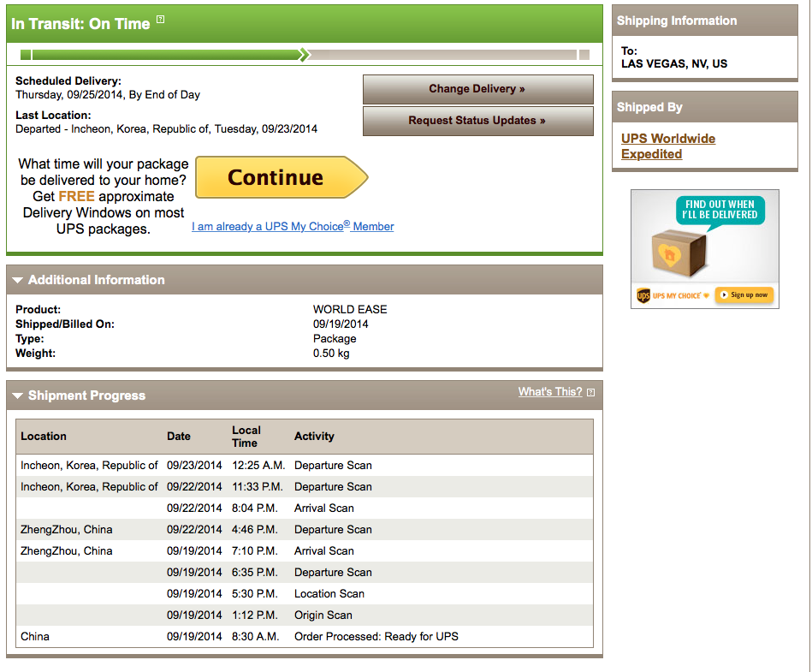Click the UPS shield logo in the ad
812x672 pixels.
(x=643, y=295)
